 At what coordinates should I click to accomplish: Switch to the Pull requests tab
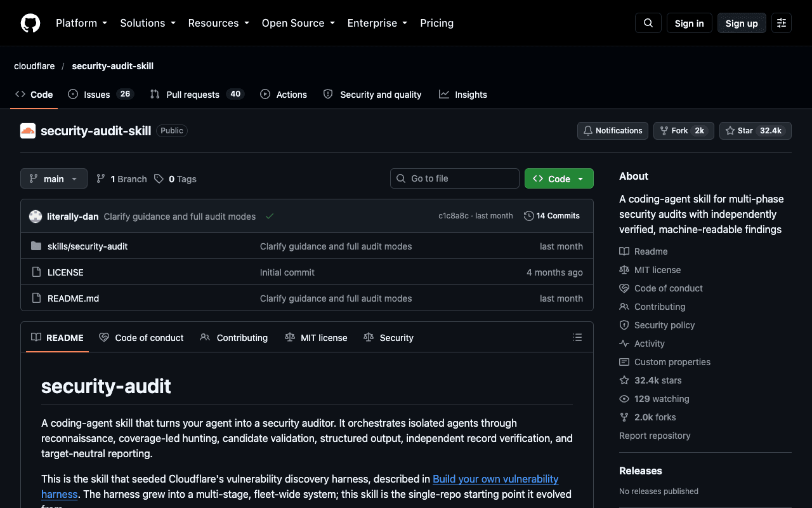pyautogui.click(x=197, y=94)
